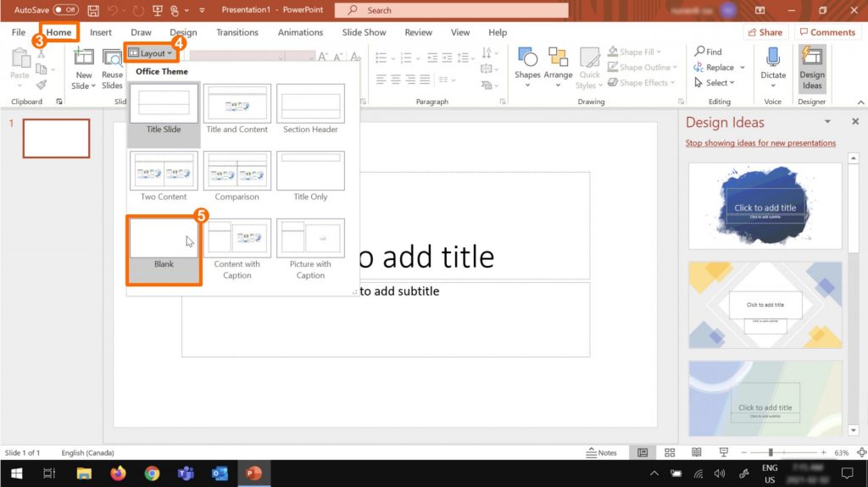
Task: Open Reading View from status bar
Action: click(x=697, y=453)
